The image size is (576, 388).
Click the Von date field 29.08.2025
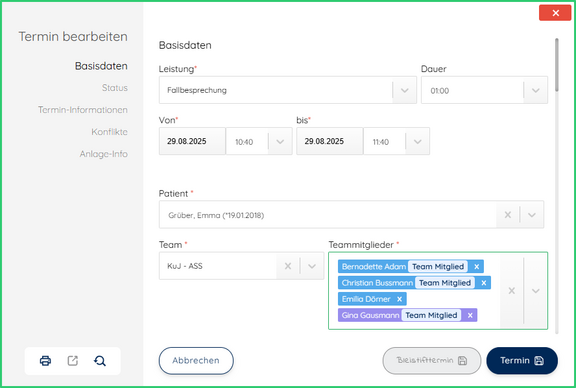(192, 141)
